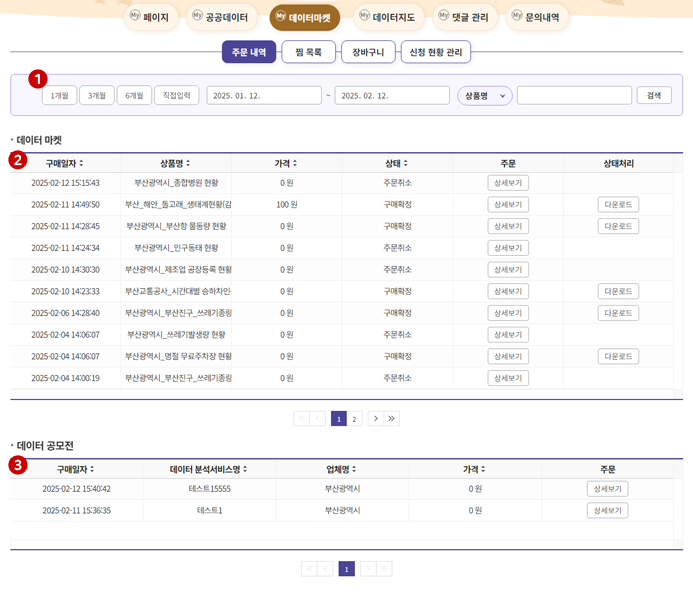View details of 부산광역시_쓰레기발생량 현황 order
Screen dimensions: 693x593
(x=508, y=335)
